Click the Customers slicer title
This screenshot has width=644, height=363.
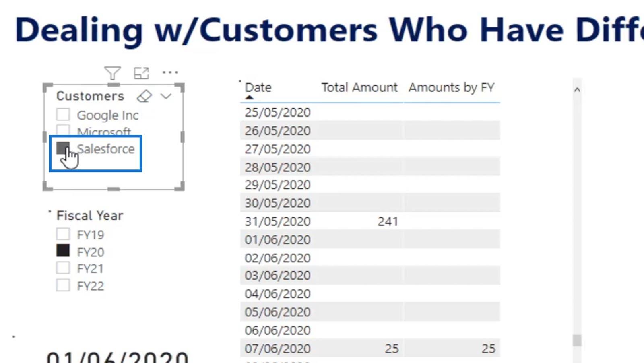coord(90,96)
